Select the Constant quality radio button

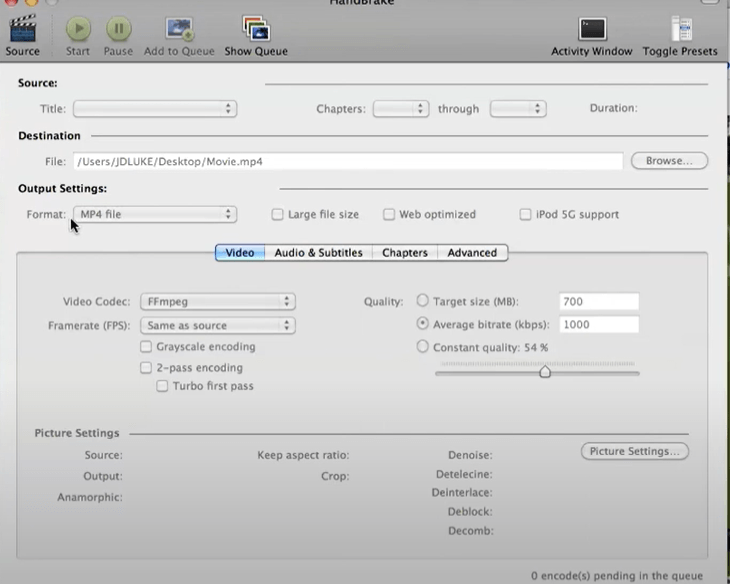422,346
